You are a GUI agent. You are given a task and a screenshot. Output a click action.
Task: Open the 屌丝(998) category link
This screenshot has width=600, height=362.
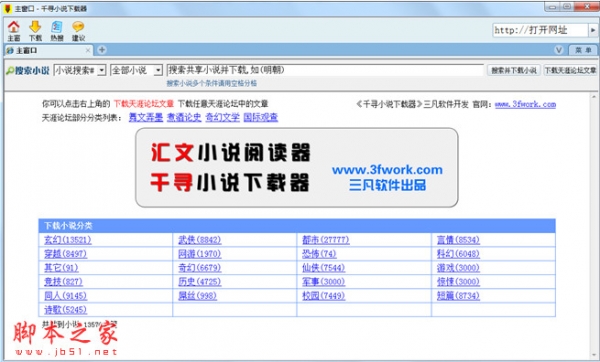[x=197, y=295]
